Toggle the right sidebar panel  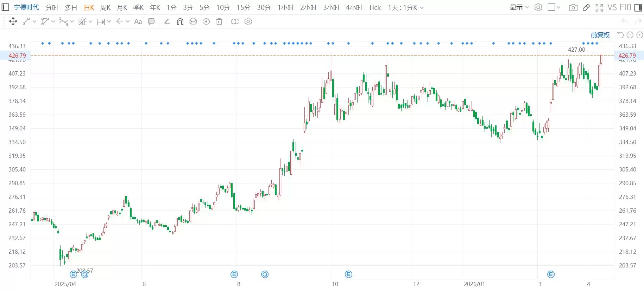(638, 7)
